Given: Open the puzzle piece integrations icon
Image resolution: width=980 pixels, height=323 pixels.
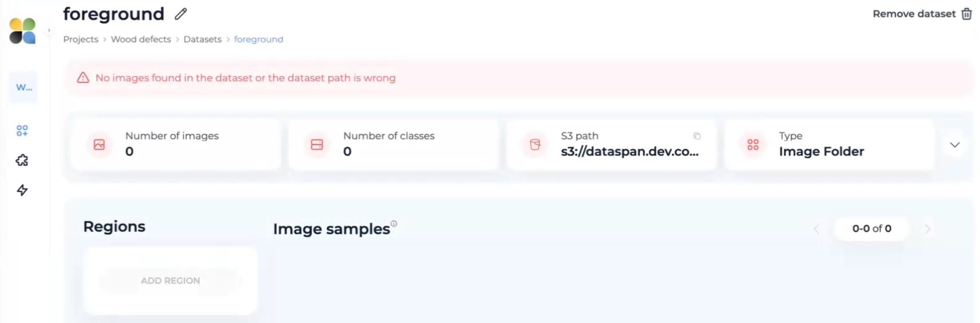Looking at the screenshot, I should click(22, 160).
